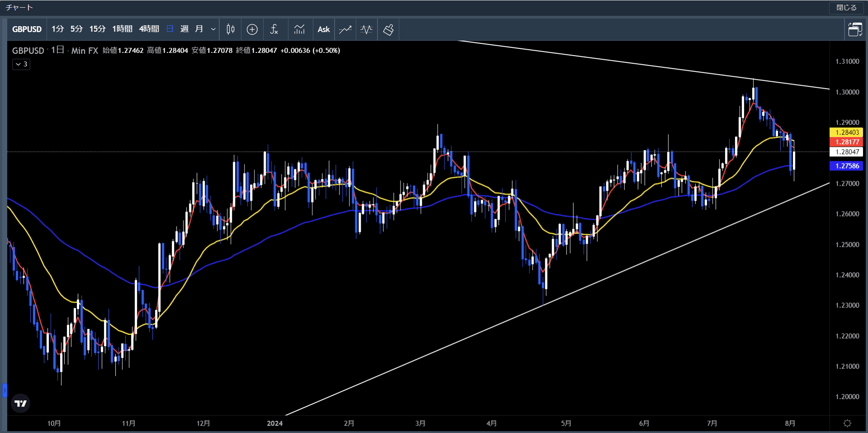Click the yellow 1.28403 price label
The image size is (868, 433).
point(847,132)
